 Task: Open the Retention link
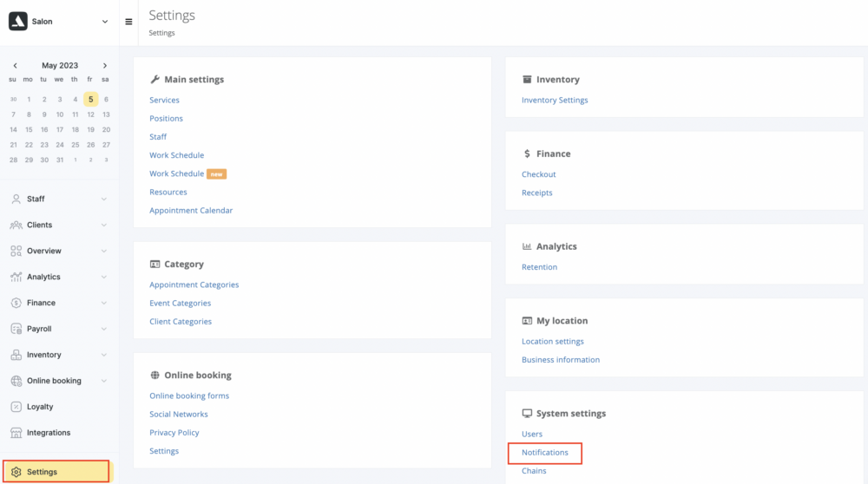pyautogui.click(x=539, y=266)
